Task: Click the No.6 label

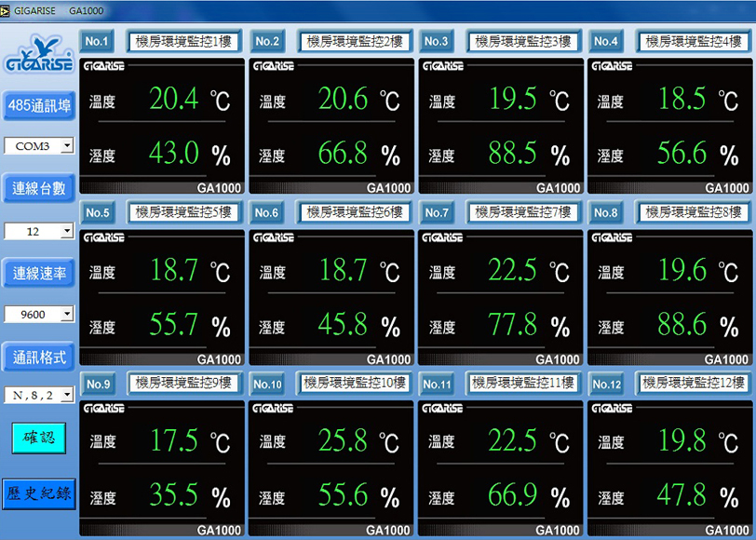Action: [x=266, y=212]
